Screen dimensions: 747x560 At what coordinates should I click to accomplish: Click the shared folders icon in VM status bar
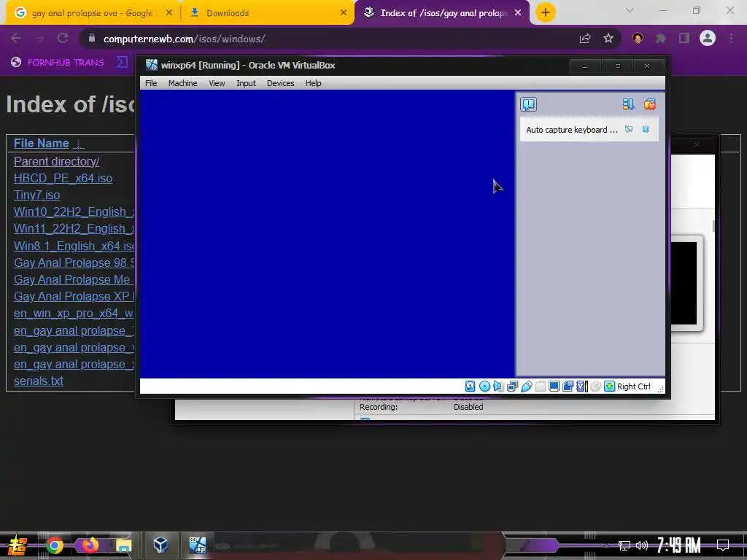point(540,386)
